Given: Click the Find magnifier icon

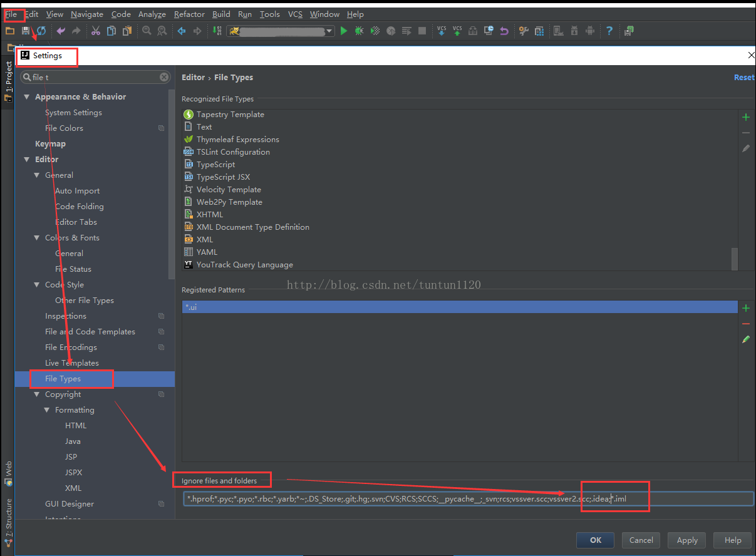Looking at the screenshot, I should coord(147,31).
